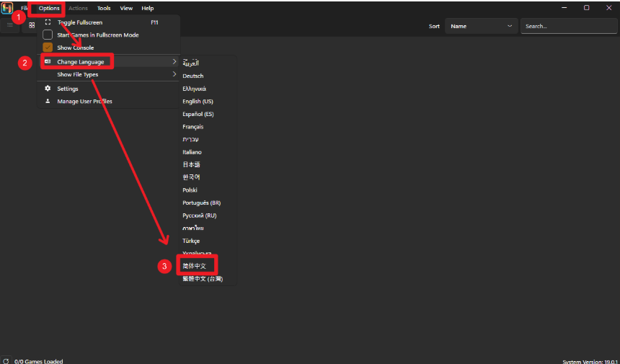Image resolution: width=620 pixels, height=364 pixels.
Task: Click the Toggle Fullscreen icon in the menu
Action: point(48,22)
